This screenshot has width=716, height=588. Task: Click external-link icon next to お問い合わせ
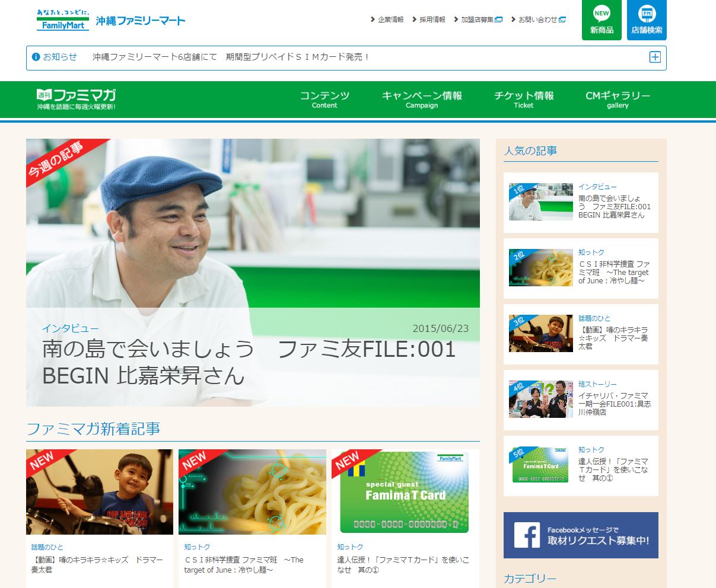562,20
